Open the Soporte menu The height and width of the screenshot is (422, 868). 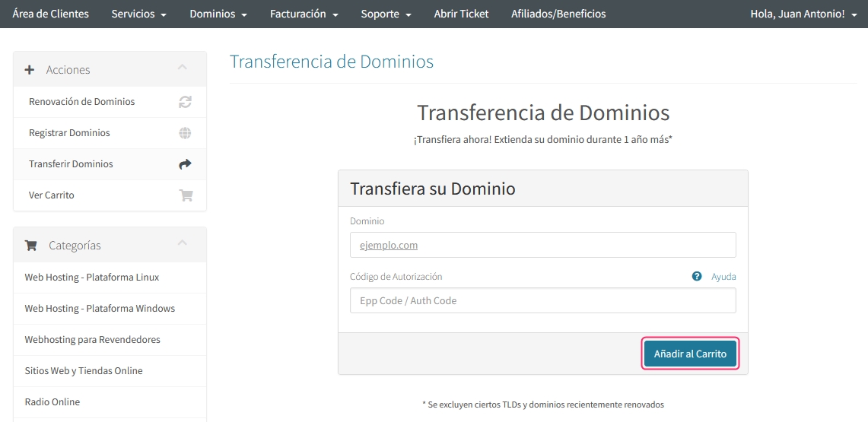(386, 14)
